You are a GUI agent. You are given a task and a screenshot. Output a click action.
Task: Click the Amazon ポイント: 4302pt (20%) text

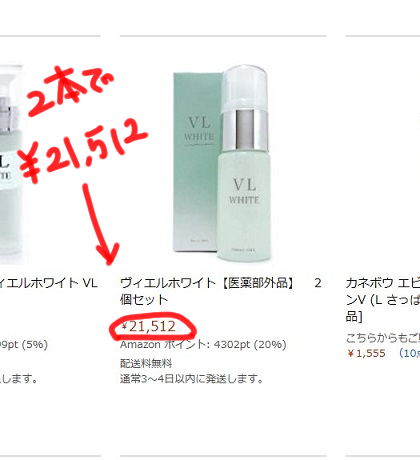tap(203, 344)
